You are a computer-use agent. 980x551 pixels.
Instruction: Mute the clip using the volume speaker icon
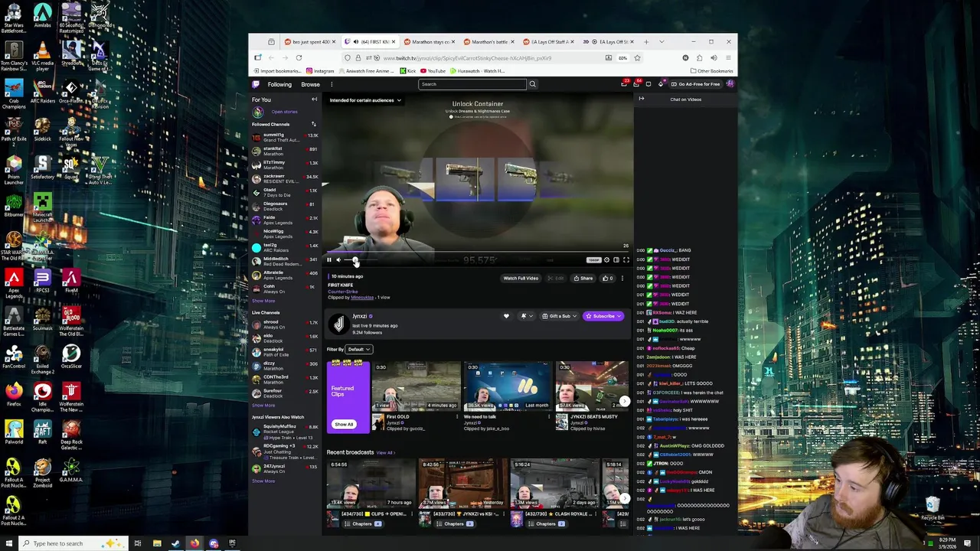click(x=339, y=260)
